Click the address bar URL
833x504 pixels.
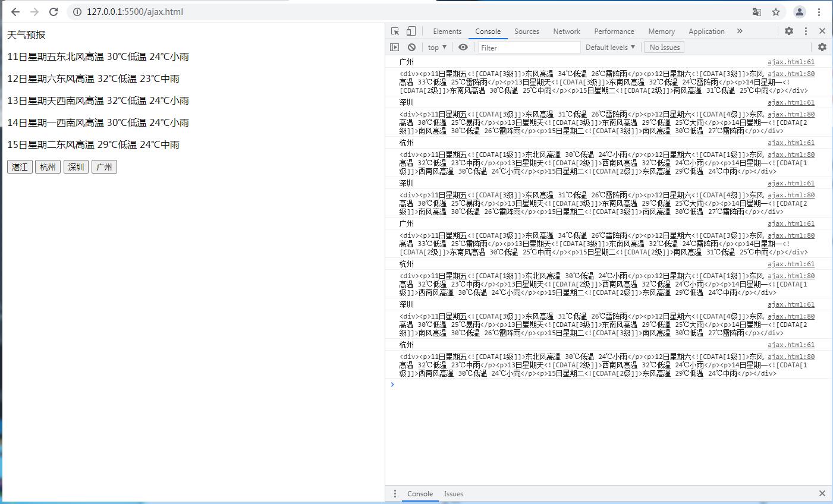(x=135, y=12)
